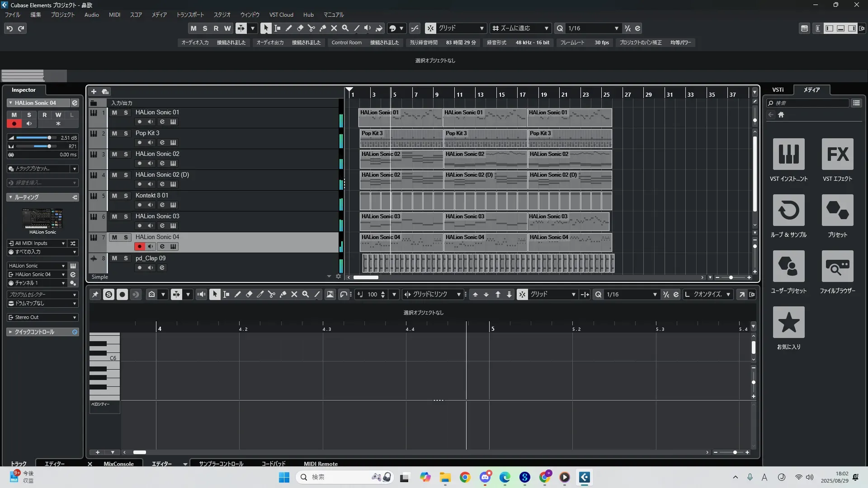Open the トランスポート menu

point(190,15)
